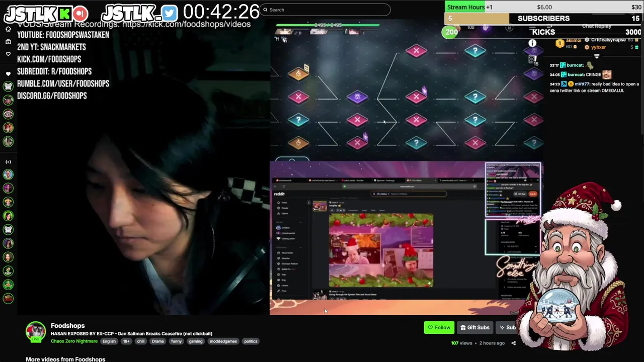Select the moddedgames tag

[x=223, y=341]
